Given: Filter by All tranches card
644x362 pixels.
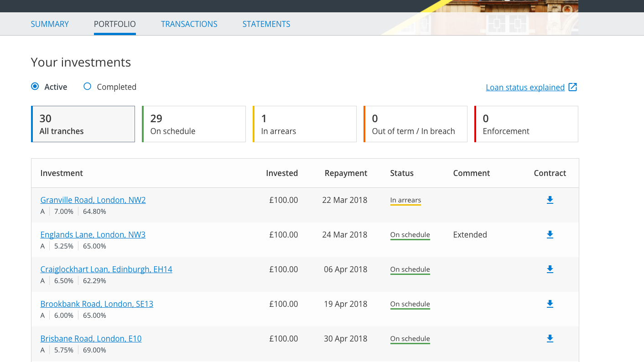Looking at the screenshot, I should point(83,124).
